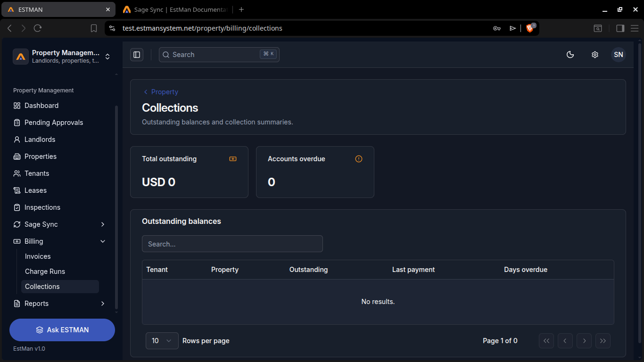Go to previous page button

pos(565,340)
